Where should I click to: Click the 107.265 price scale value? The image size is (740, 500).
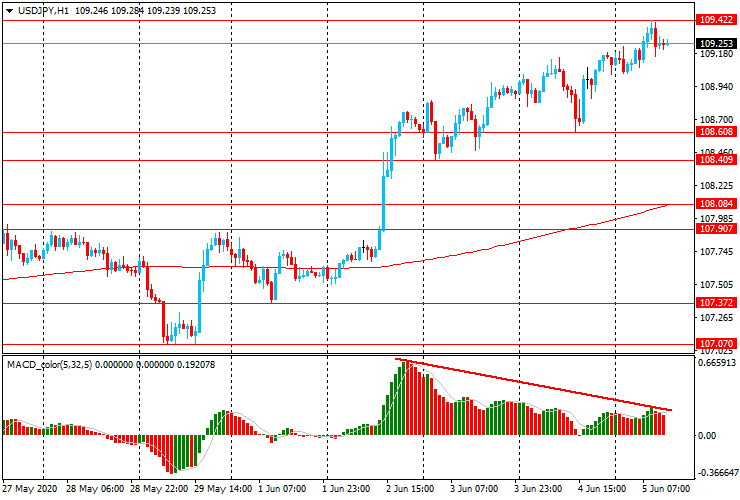[x=716, y=318]
